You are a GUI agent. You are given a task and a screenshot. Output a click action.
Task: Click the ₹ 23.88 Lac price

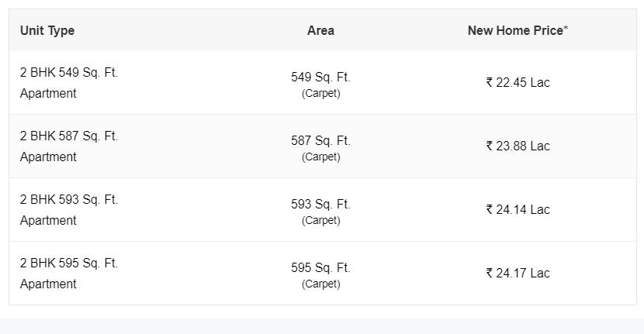coord(518,146)
